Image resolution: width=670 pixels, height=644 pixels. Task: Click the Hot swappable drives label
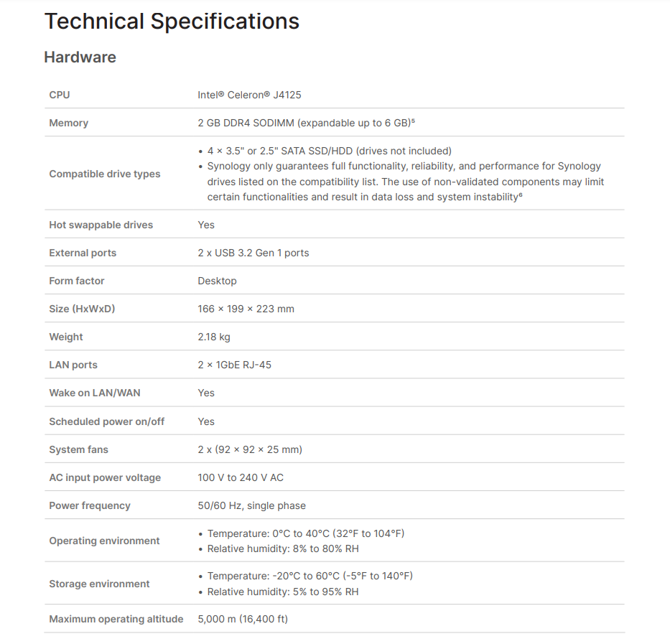[101, 225]
